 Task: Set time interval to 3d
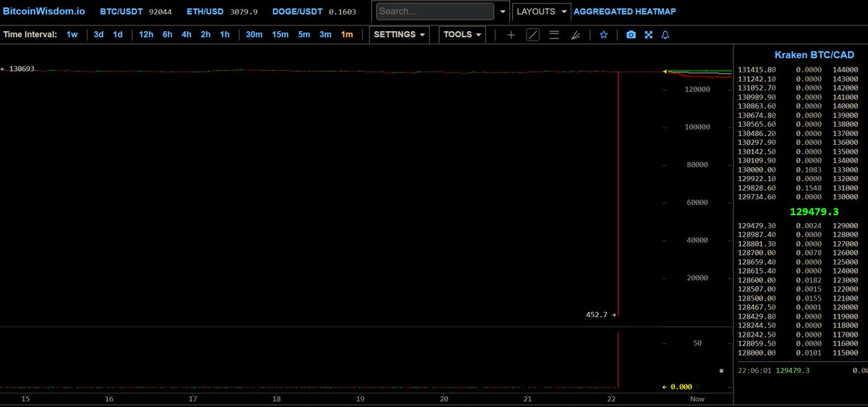point(98,35)
